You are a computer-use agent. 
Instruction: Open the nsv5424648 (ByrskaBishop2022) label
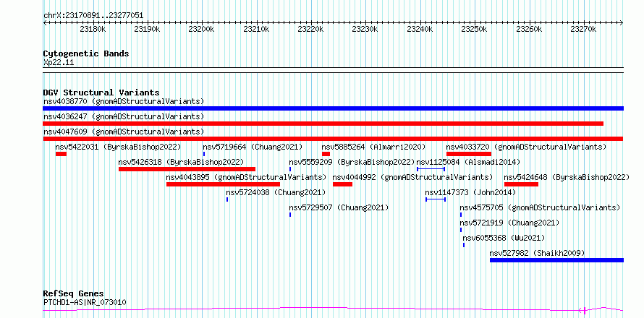point(567,177)
